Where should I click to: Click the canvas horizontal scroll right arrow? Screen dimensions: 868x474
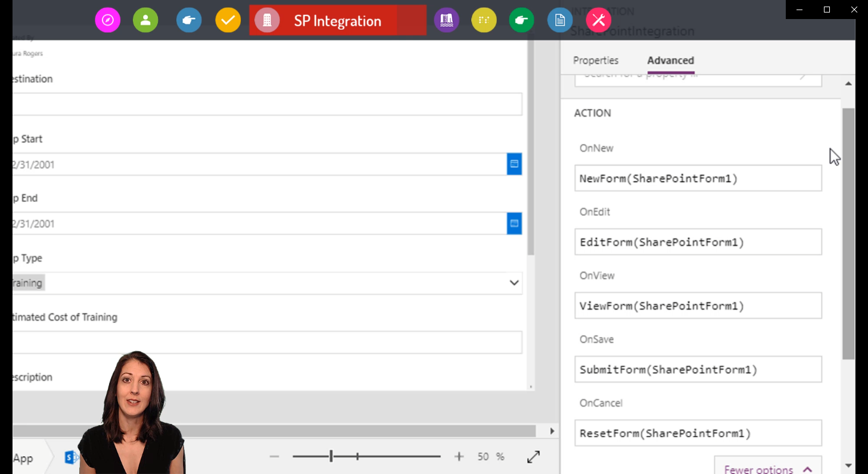tap(552, 431)
